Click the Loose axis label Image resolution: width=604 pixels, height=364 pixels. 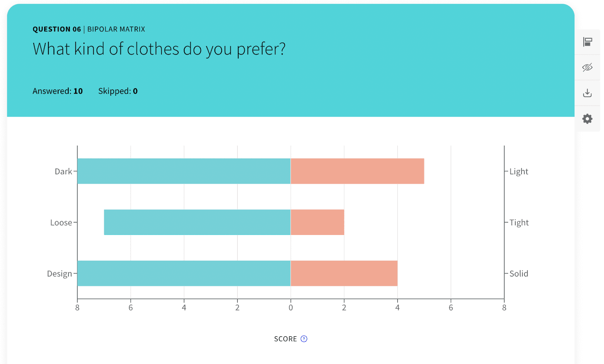pos(61,223)
